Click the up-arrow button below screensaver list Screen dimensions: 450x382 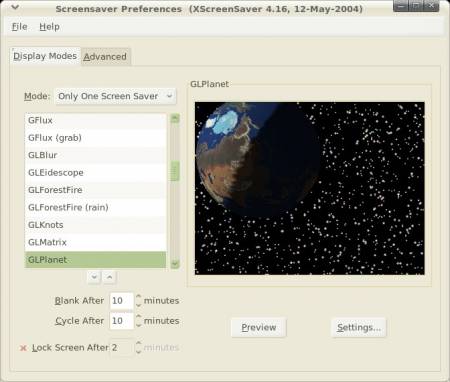[110, 277]
